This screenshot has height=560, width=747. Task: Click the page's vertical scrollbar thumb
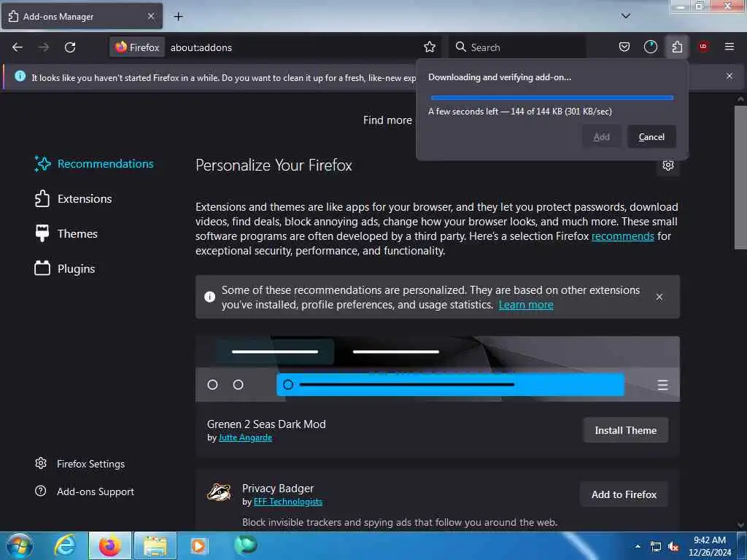pos(740,177)
